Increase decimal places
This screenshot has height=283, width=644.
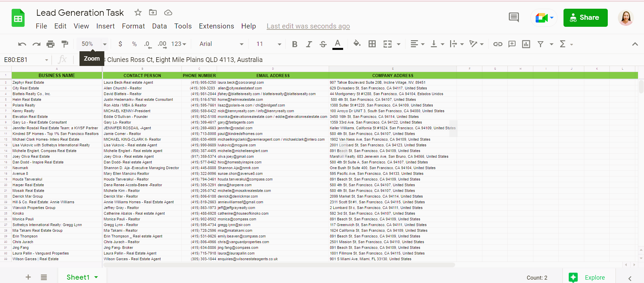162,44
